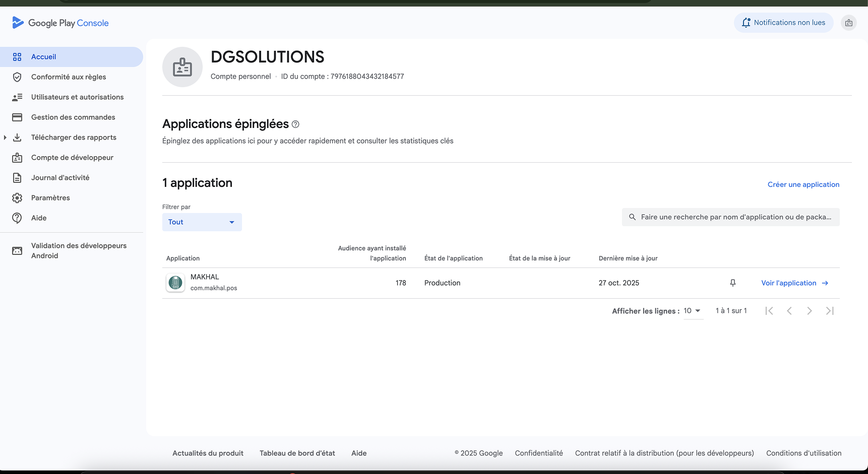Open the Notifications non lues button
Viewport: 868px width, 474px height.
point(783,23)
